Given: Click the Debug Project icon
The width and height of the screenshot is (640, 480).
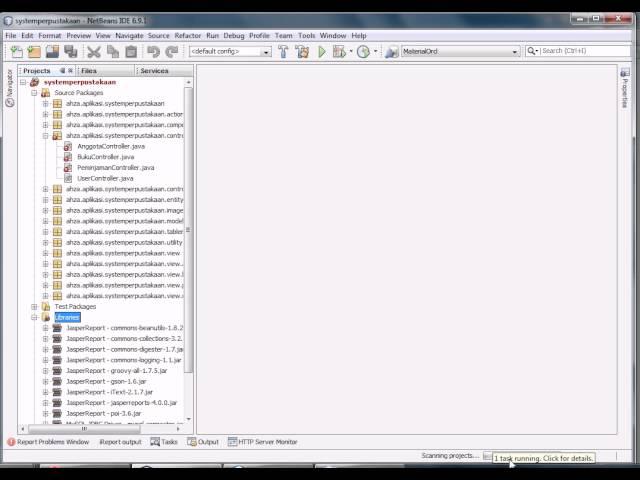Looking at the screenshot, I should [x=339, y=51].
